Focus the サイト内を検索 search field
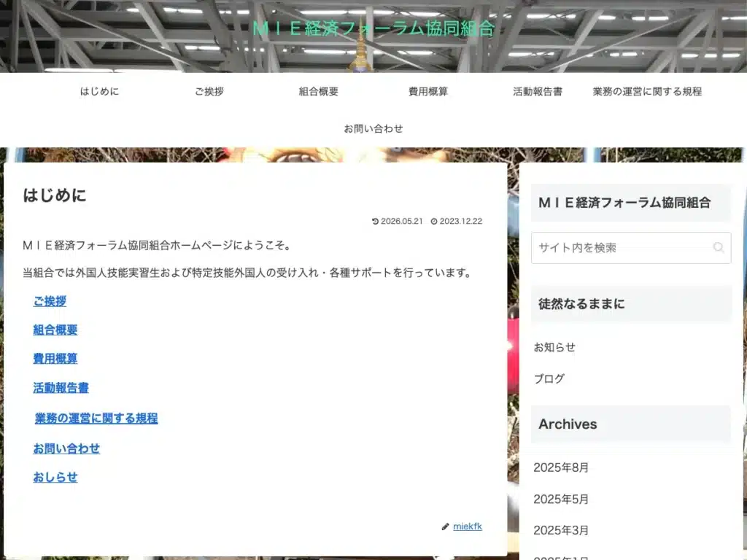 (x=631, y=248)
